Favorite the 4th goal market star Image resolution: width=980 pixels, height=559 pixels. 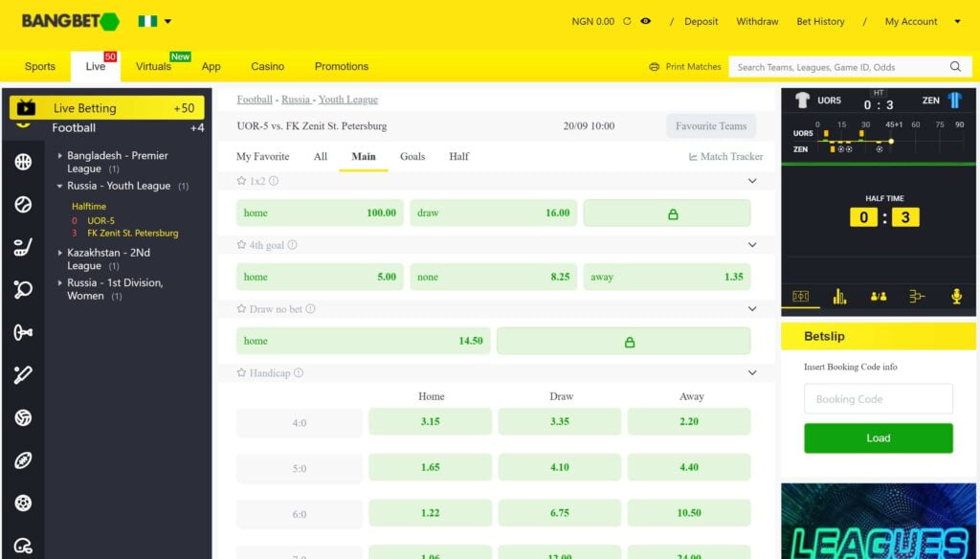tap(241, 245)
